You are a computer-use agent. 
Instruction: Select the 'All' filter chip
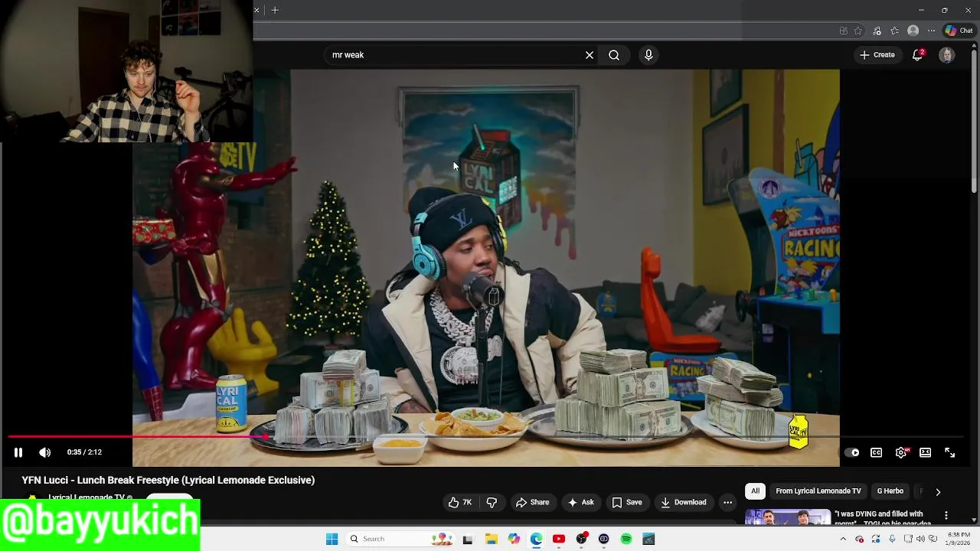tap(755, 491)
